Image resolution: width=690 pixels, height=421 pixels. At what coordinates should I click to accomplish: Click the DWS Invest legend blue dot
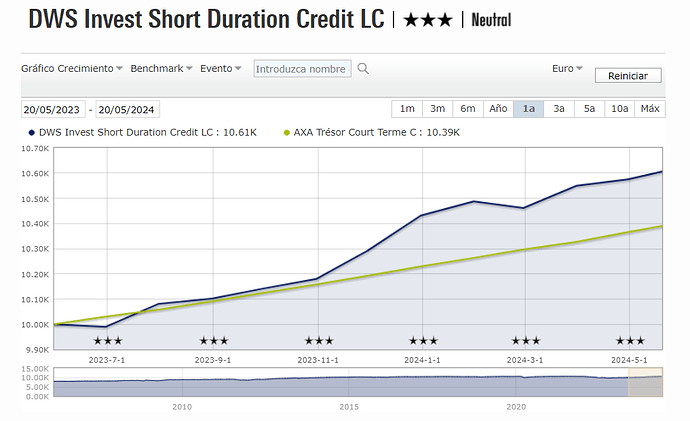(x=31, y=132)
